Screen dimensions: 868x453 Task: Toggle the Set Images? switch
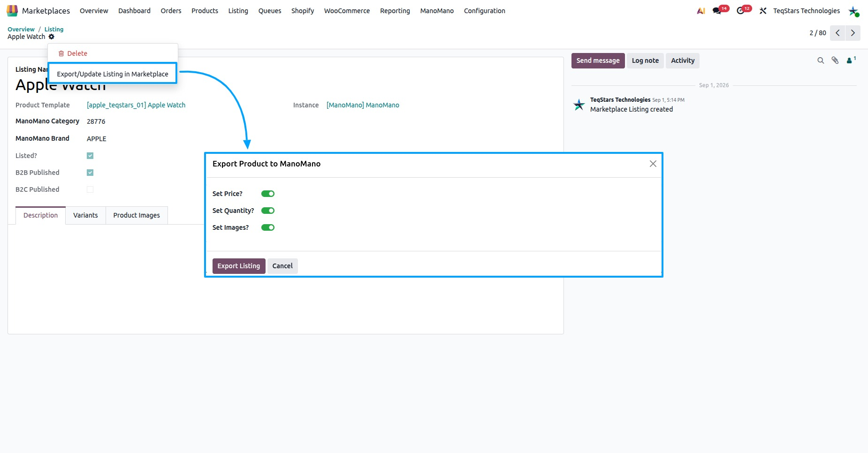point(268,227)
